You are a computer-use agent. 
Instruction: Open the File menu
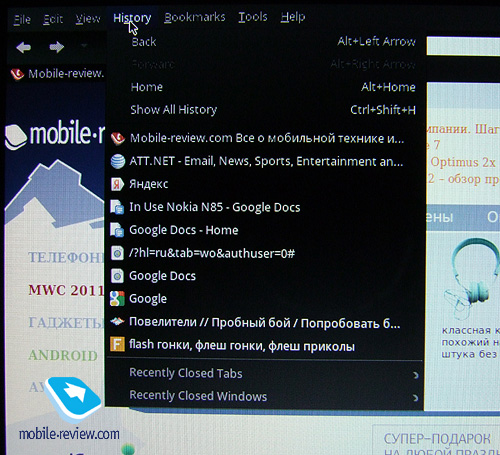(x=22, y=19)
